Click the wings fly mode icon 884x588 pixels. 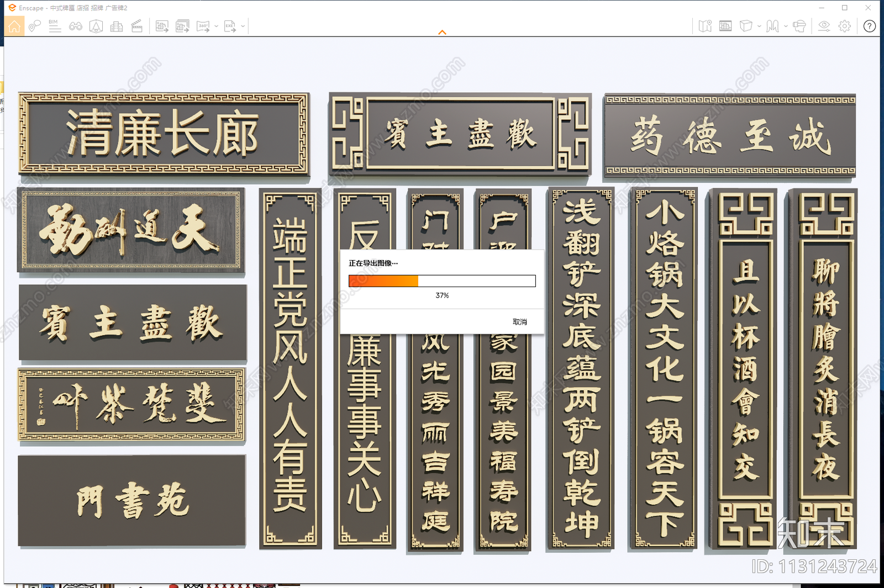(x=772, y=26)
